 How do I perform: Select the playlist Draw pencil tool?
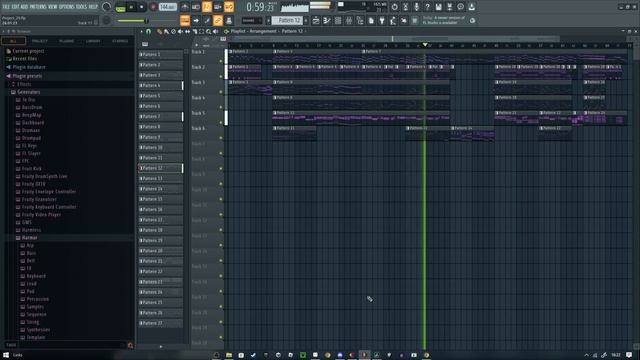(159, 31)
